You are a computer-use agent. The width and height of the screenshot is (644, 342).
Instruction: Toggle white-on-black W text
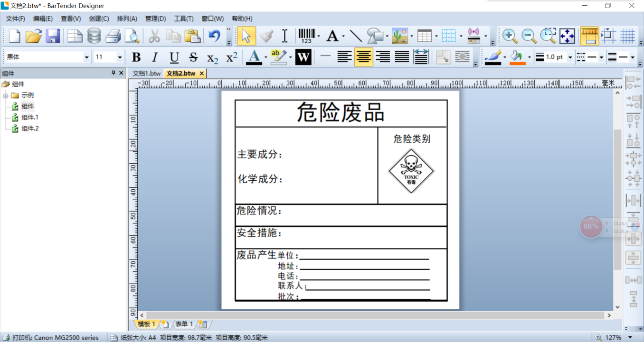303,57
